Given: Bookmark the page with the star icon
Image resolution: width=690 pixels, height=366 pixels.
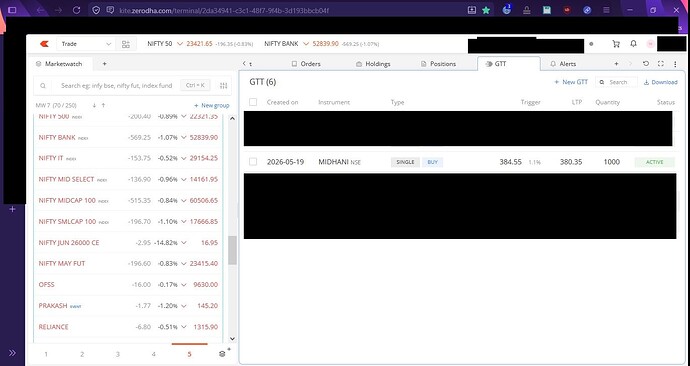Looking at the screenshot, I should (x=486, y=10).
